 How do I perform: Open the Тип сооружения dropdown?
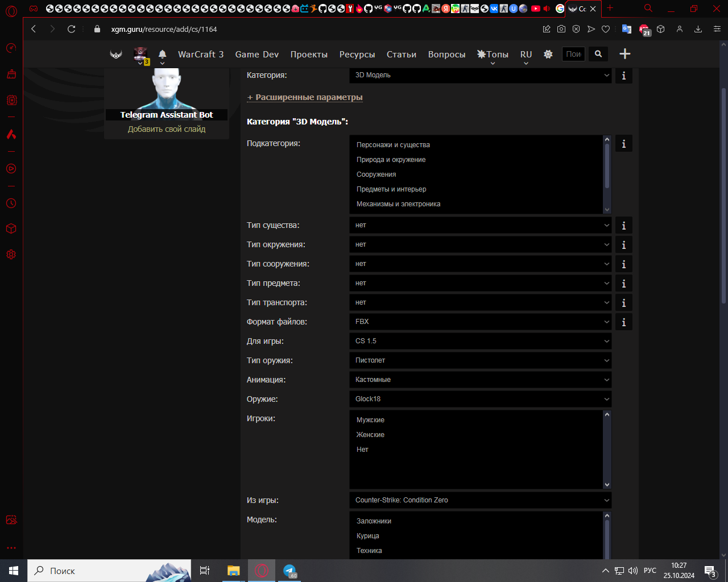coord(481,264)
